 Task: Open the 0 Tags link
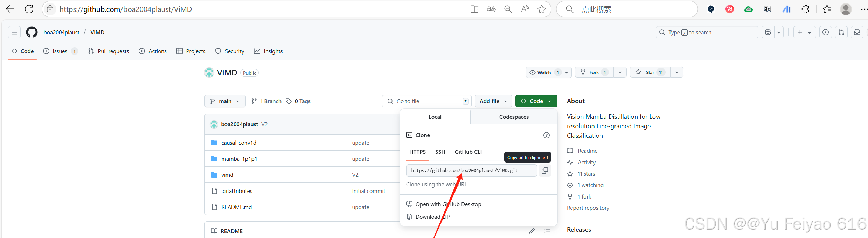point(298,101)
